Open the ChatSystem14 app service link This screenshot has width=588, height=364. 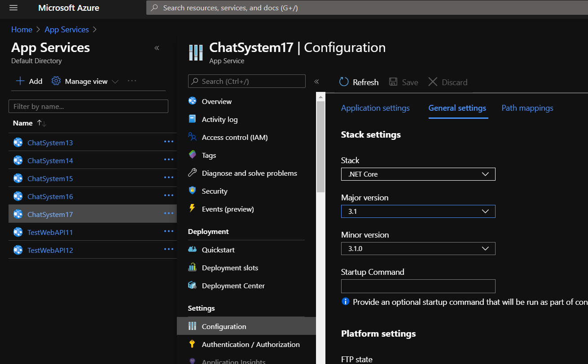tap(50, 160)
